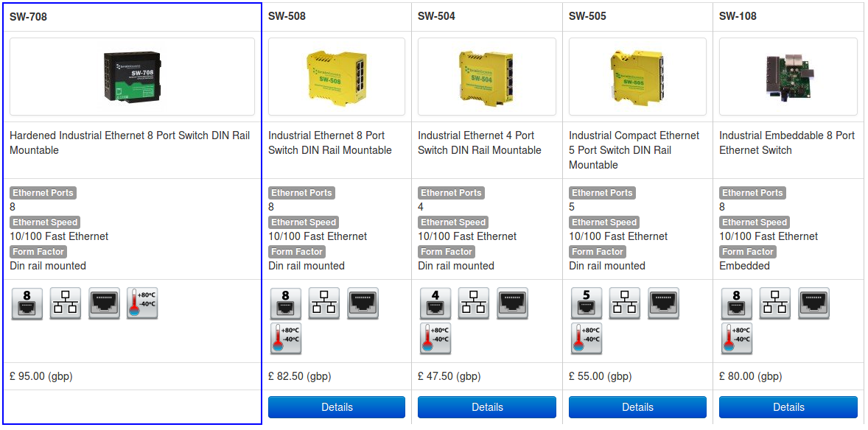View Details of the SW-505 switch
The width and height of the screenshot is (868, 430).
637,407
